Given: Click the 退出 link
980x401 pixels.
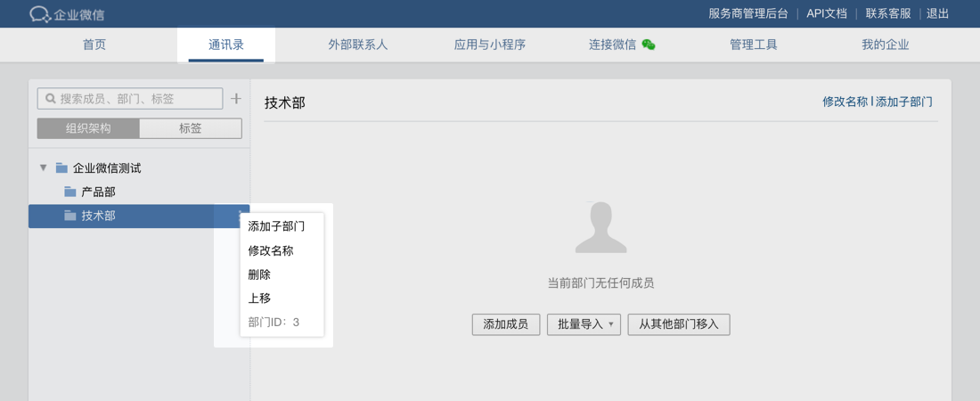Looking at the screenshot, I should coord(937,13).
